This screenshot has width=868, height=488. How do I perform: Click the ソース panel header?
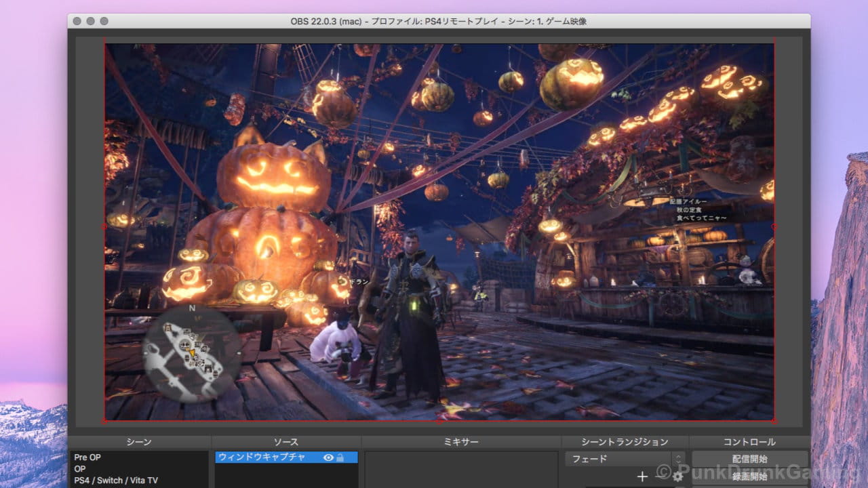[286, 442]
